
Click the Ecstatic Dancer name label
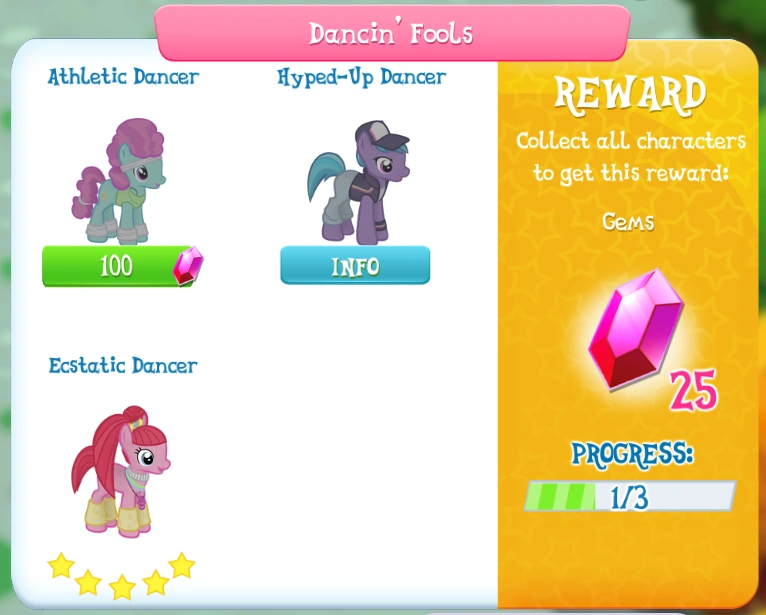(123, 365)
